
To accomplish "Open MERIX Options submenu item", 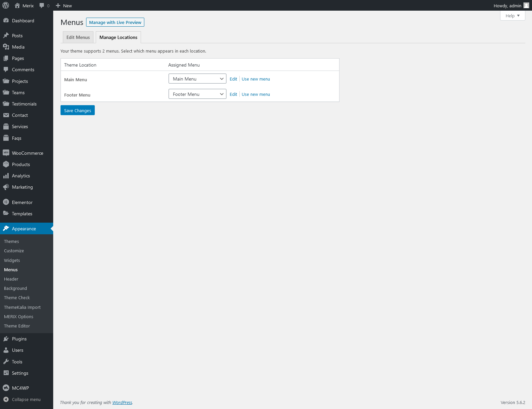I will [x=19, y=316].
